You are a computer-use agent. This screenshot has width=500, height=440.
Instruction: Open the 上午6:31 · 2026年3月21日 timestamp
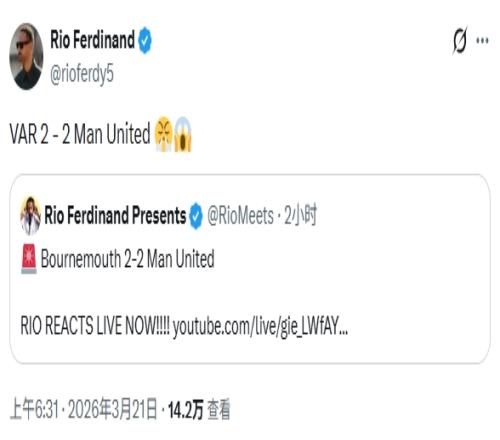tap(83, 409)
